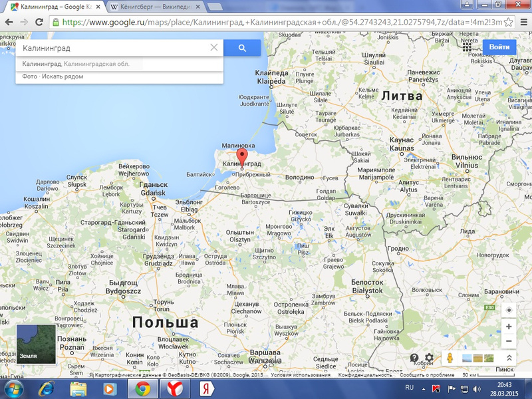Viewport: 532px width, 399px height.
Task: Click the browser forward arrow
Action: [x=24, y=23]
